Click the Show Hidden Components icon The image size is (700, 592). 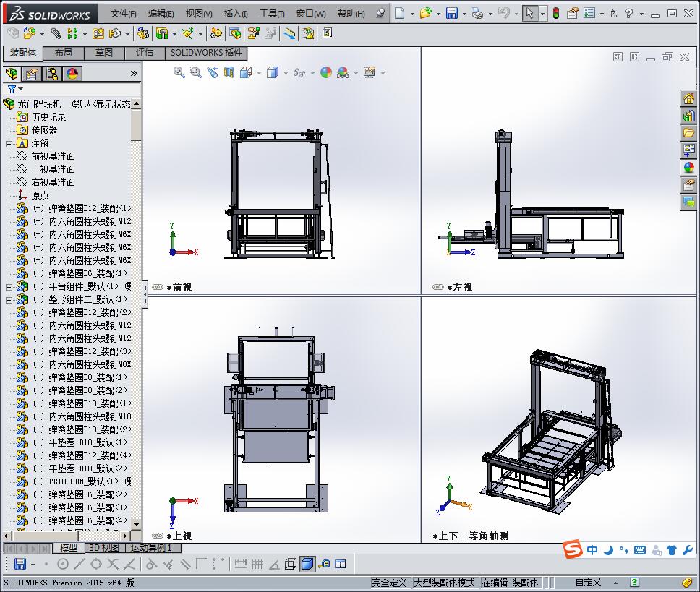tap(143, 33)
